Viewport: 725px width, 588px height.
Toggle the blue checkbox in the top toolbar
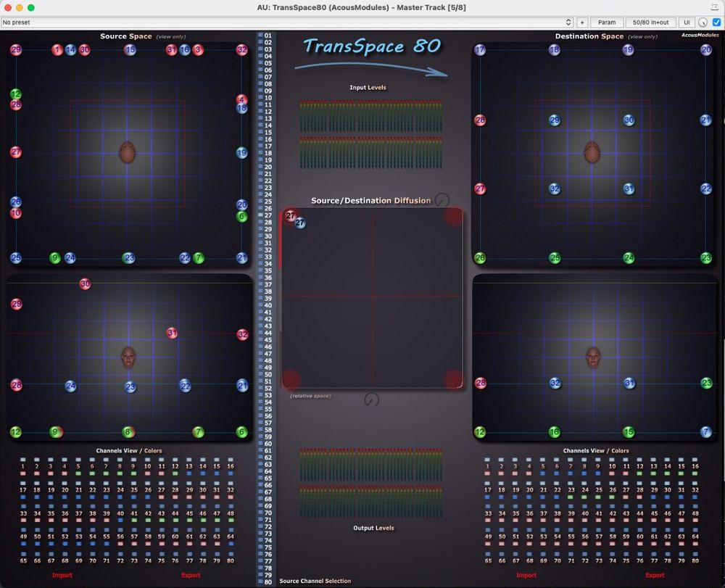[717, 22]
